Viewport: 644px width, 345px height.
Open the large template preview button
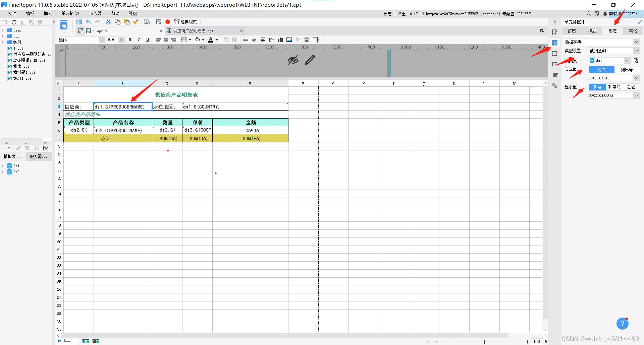(x=64, y=25)
